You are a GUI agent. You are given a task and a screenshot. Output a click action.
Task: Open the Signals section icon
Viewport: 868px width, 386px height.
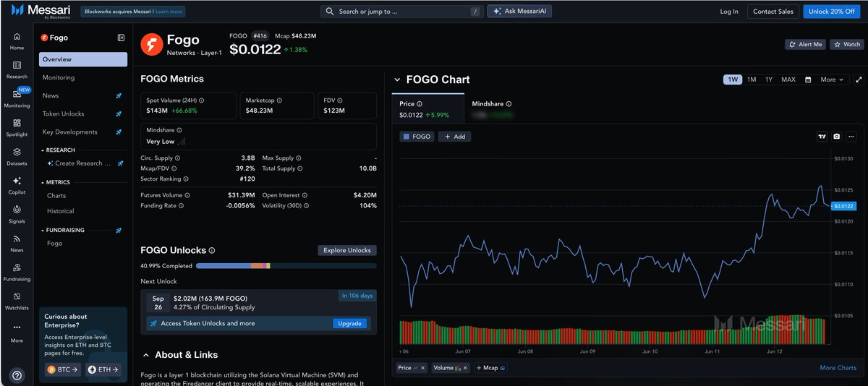tap(17, 214)
